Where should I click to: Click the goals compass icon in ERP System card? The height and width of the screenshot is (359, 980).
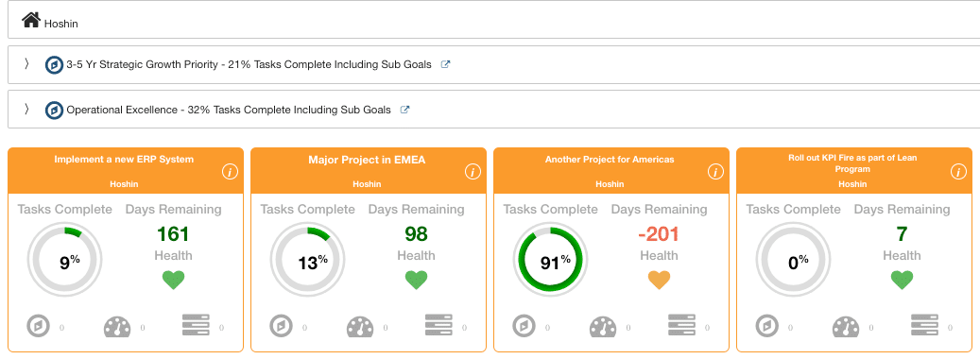coord(38,326)
